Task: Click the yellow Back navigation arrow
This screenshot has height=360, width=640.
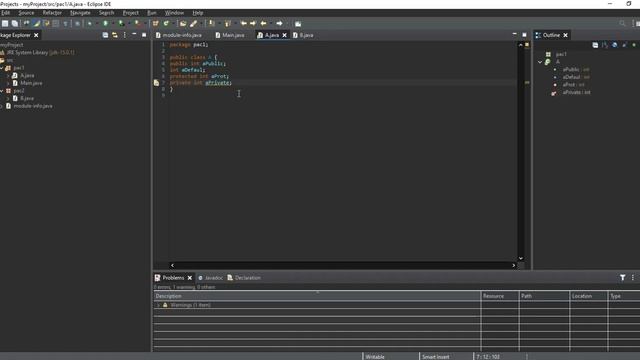Action: pyautogui.click(x=263, y=24)
